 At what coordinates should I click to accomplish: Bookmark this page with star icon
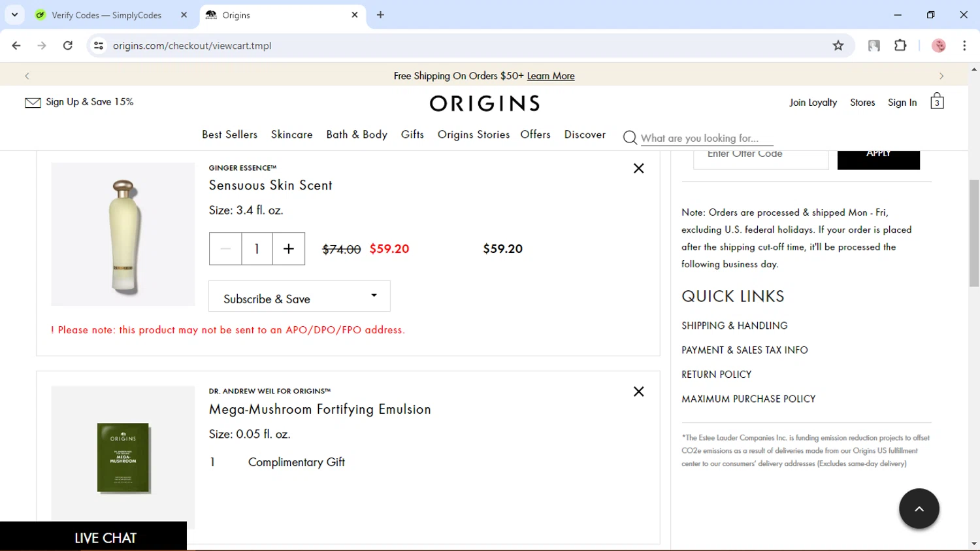[x=838, y=45]
